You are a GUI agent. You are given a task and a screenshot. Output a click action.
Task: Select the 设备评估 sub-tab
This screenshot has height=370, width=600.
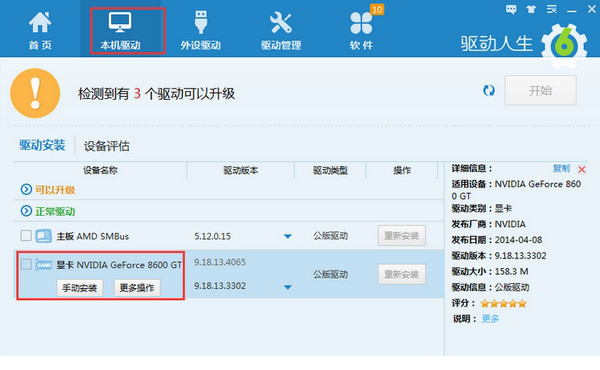[x=106, y=146]
